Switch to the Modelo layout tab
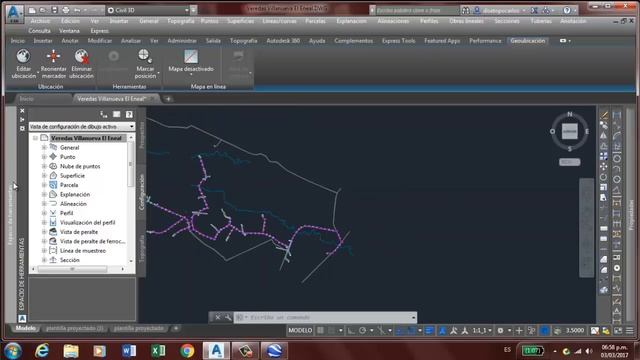 [25, 328]
